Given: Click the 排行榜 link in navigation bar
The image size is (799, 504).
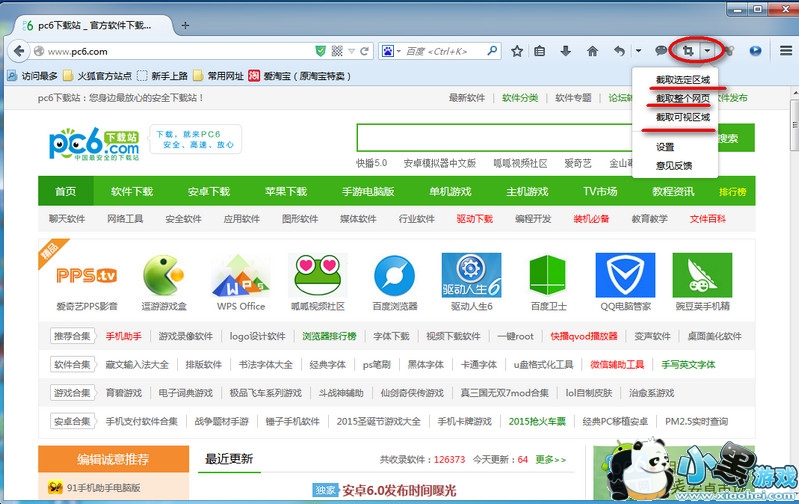Looking at the screenshot, I should (x=732, y=192).
